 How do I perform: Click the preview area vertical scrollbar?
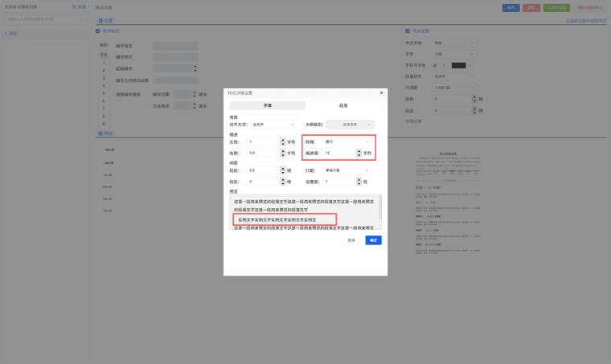[380, 208]
